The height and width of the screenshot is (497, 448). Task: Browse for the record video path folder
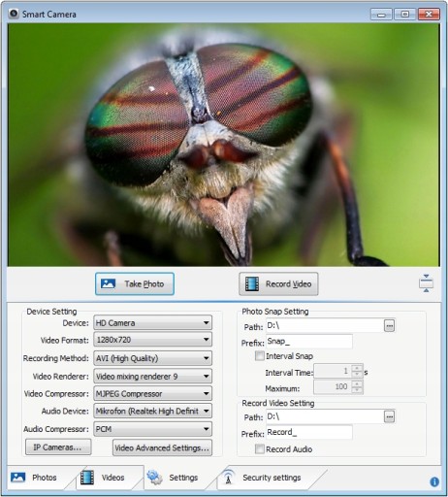point(389,416)
